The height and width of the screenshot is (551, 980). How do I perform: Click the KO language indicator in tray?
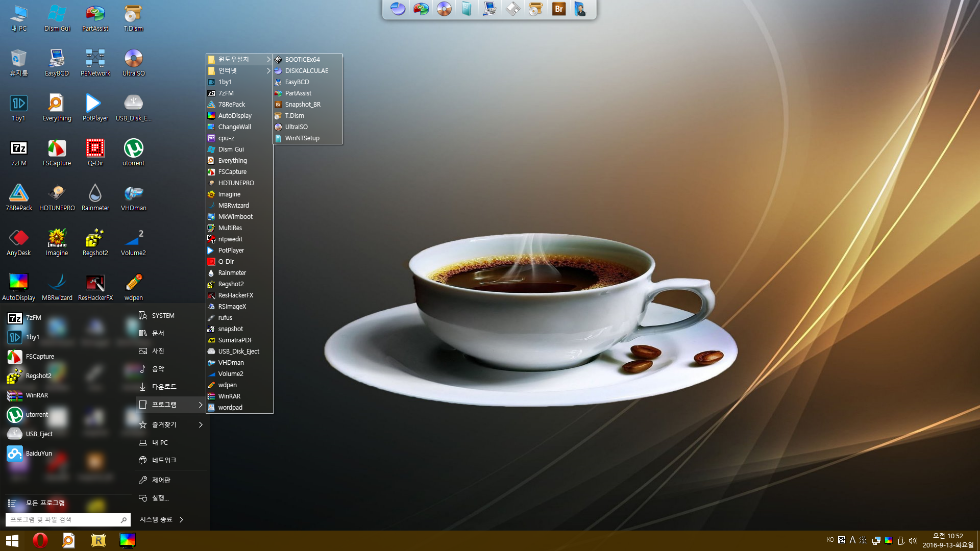pos(830,540)
